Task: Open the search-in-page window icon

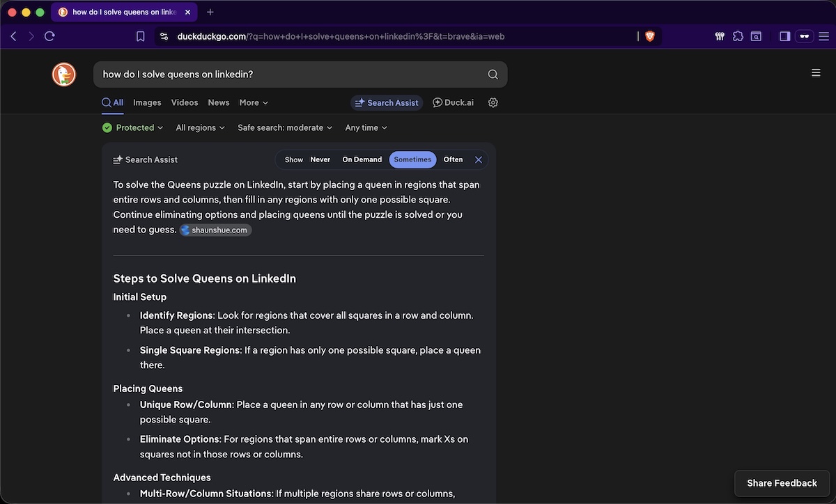Action: click(756, 36)
